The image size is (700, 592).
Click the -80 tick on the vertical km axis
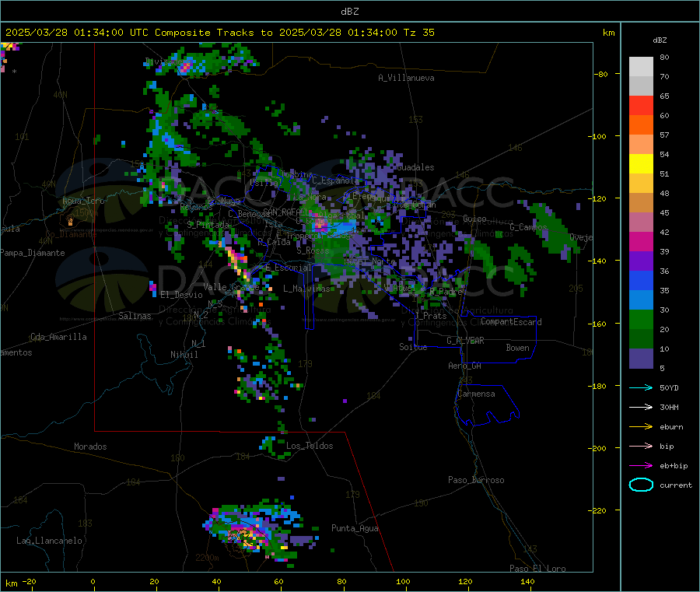[601, 74]
